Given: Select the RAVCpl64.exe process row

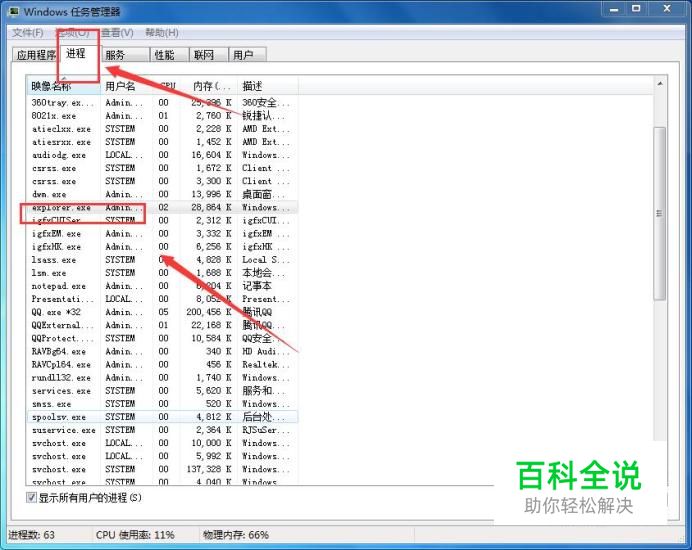Looking at the screenshot, I should coord(162,365).
